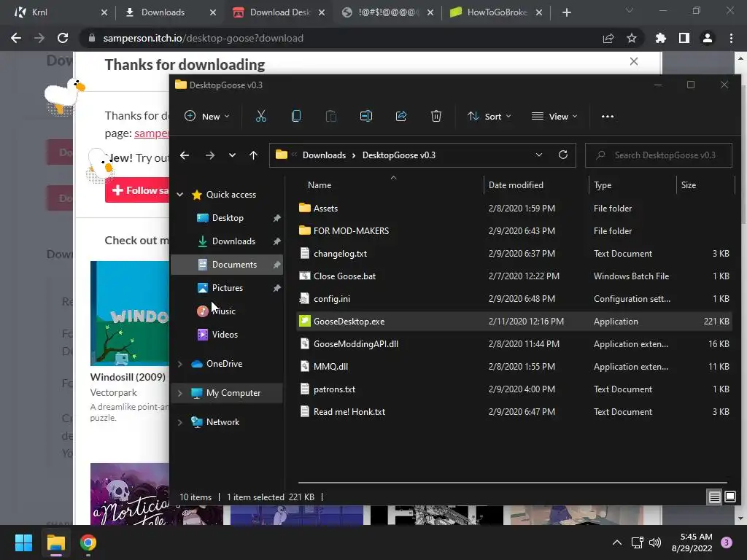Click the Paste clipboard icon in toolbar

(331, 116)
